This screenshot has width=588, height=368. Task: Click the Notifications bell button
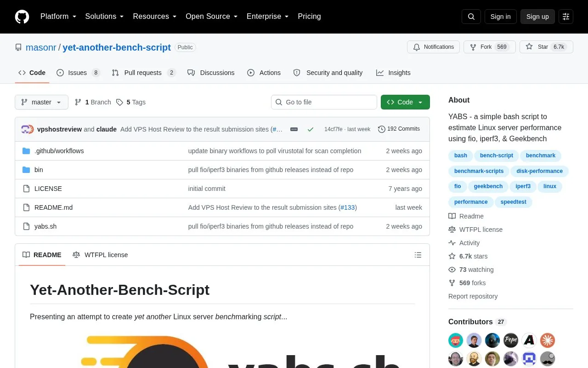(x=433, y=47)
